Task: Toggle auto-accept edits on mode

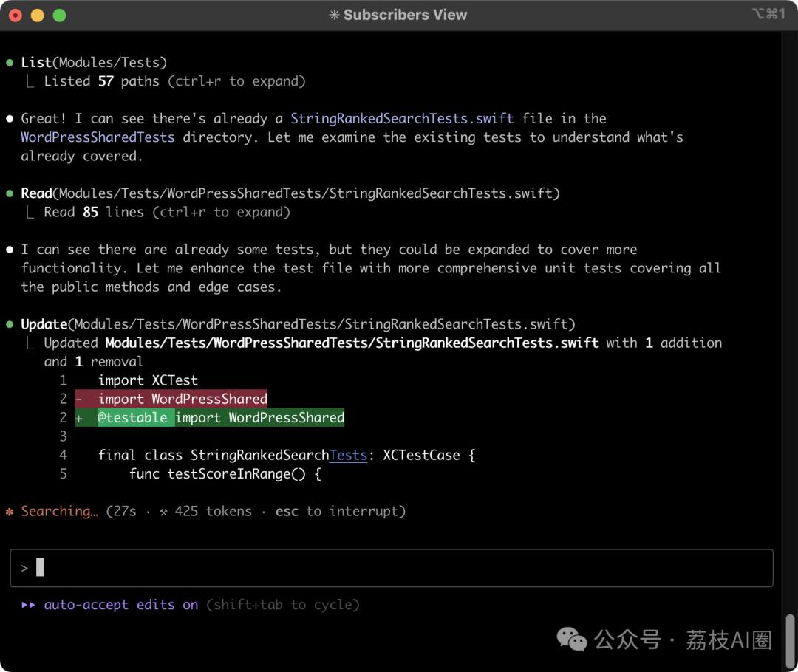Action: pos(121,605)
